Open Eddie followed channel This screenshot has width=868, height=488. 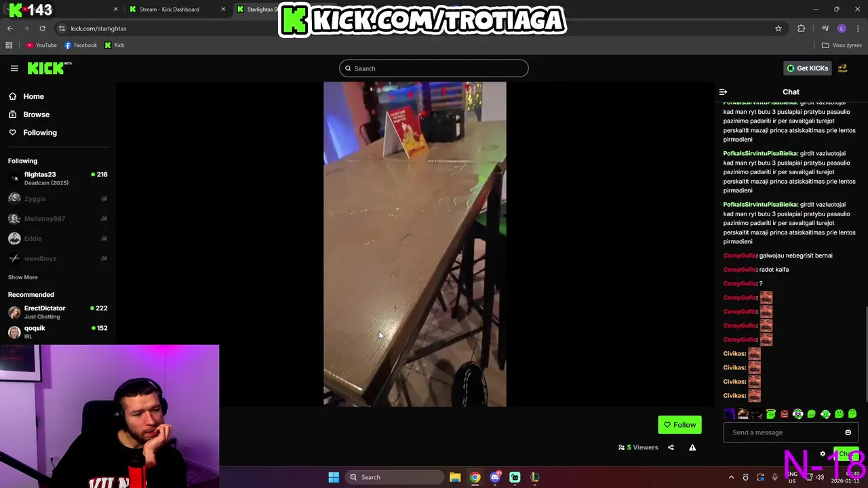coord(58,239)
